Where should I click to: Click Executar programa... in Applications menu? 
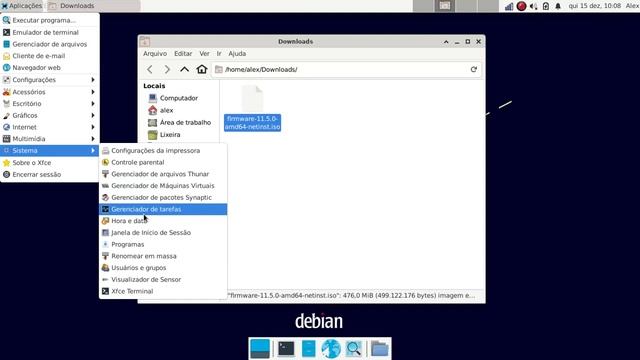(x=49, y=20)
